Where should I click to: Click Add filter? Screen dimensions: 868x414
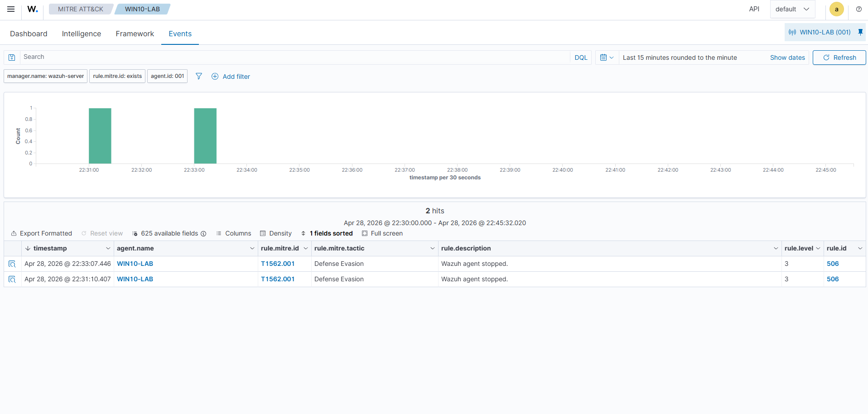(x=231, y=77)
